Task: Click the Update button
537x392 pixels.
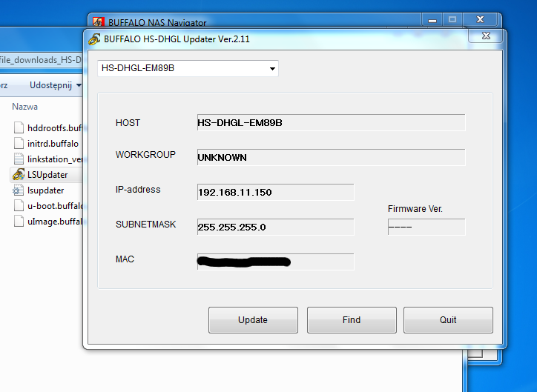Action: tap(253, 320)
